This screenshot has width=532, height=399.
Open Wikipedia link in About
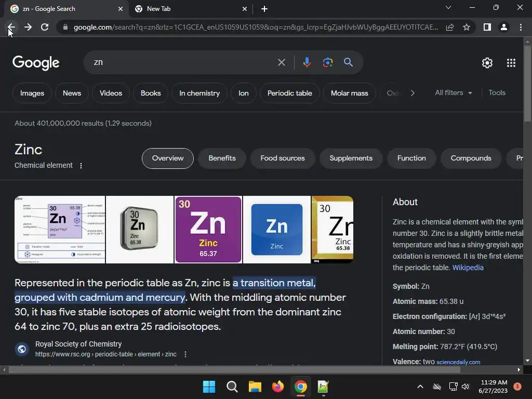[x=468, y=268]
